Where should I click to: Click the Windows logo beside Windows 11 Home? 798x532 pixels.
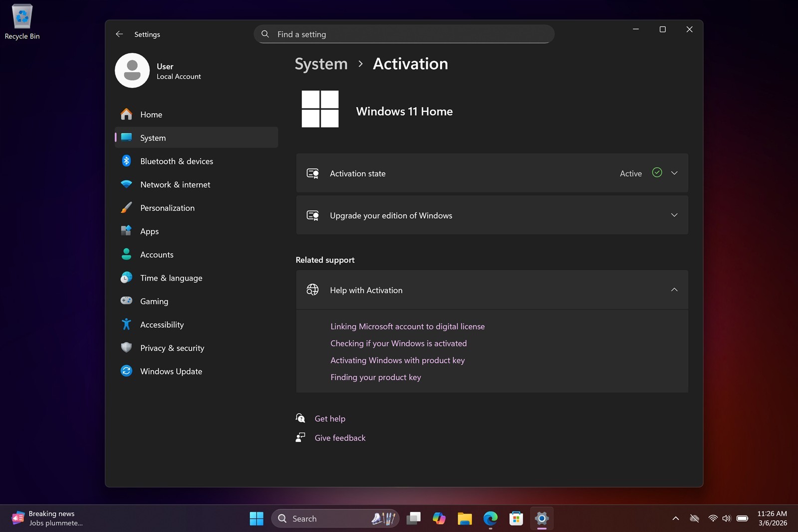tap(320, 109)
